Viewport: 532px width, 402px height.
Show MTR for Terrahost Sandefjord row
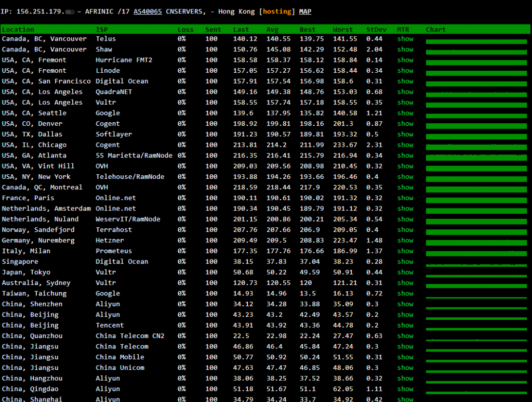click(x=405, y=229)
